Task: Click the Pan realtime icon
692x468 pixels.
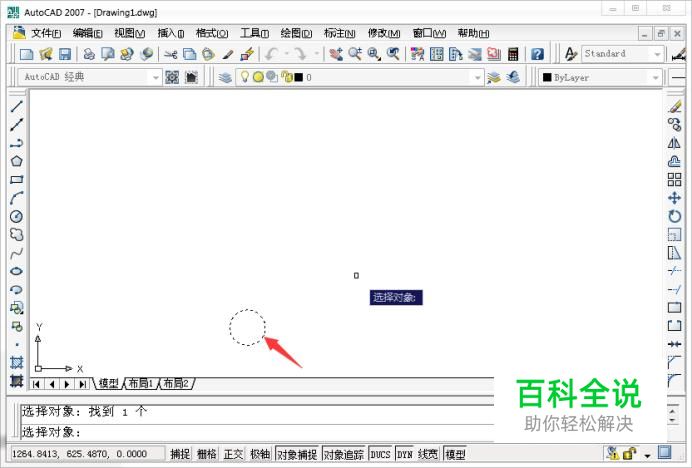Action: [336, 54]
